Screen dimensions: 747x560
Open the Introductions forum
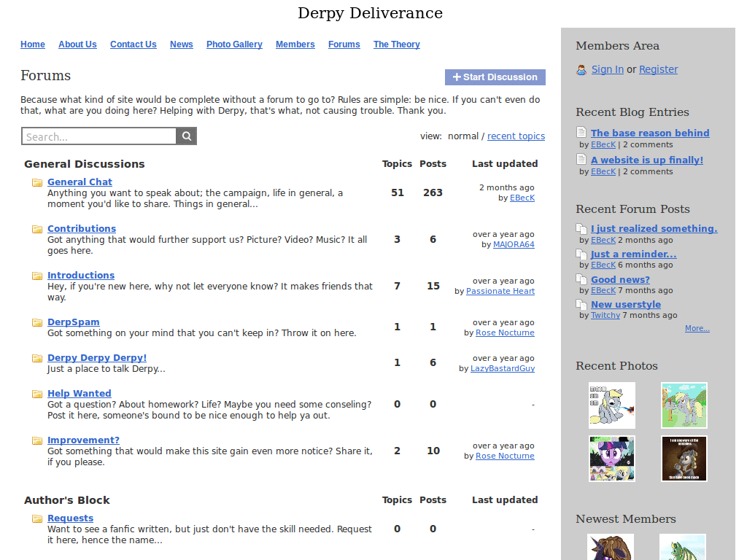coord(81,275)
